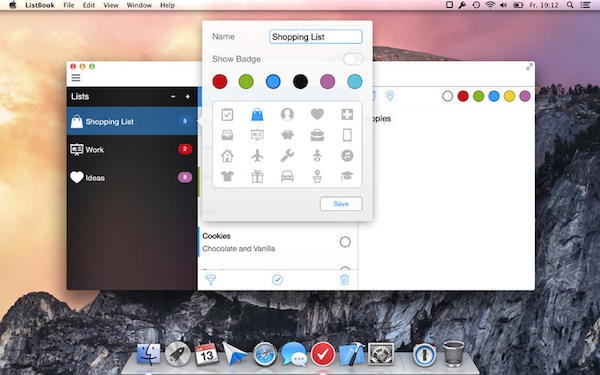Mark the Cookies item as done

345,242
